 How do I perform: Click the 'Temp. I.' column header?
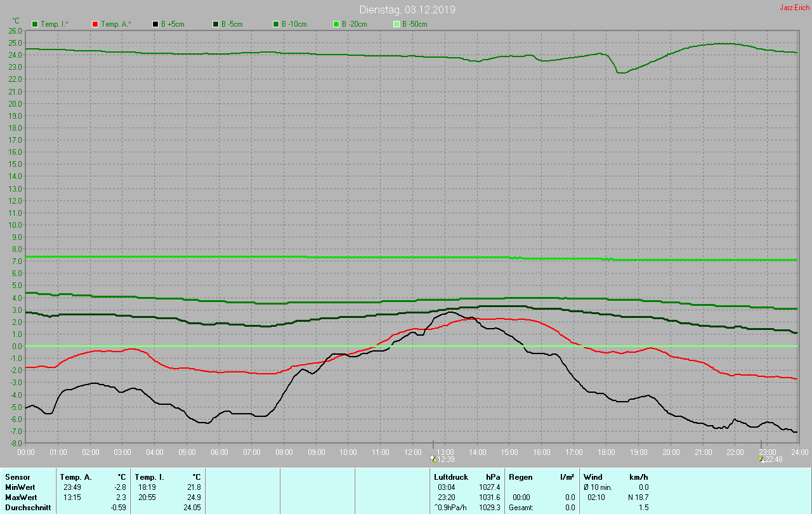pyautogui.click(x=150, y=477)
